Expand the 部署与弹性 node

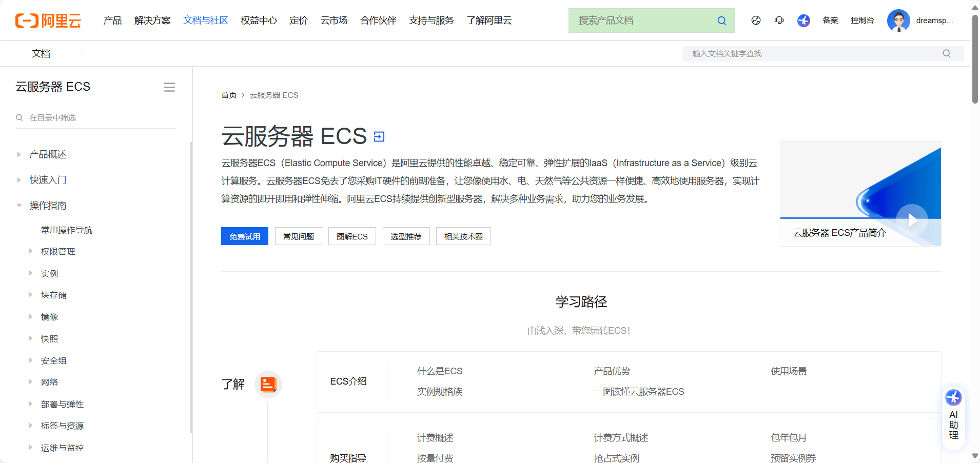tap(30, 404)
